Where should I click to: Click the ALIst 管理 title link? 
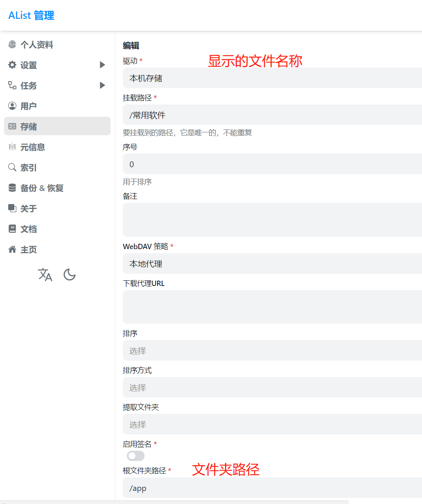[32, 15]
